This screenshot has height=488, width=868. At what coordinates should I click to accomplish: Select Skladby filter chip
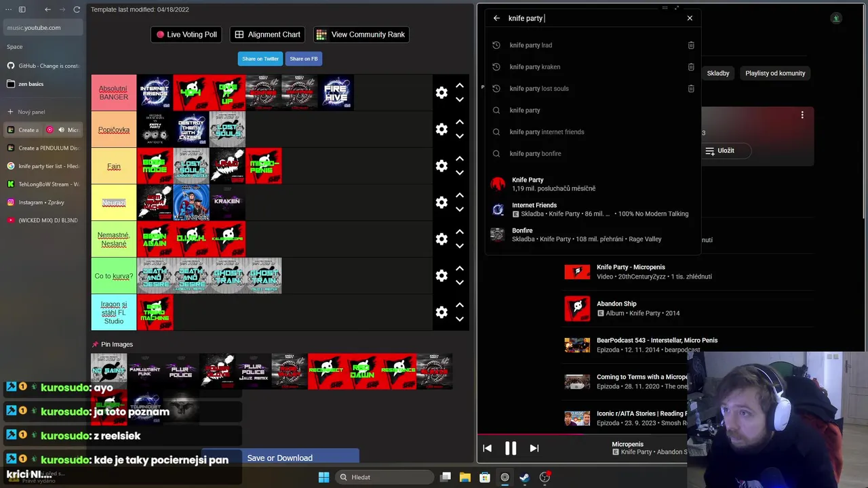click(718, 73)
